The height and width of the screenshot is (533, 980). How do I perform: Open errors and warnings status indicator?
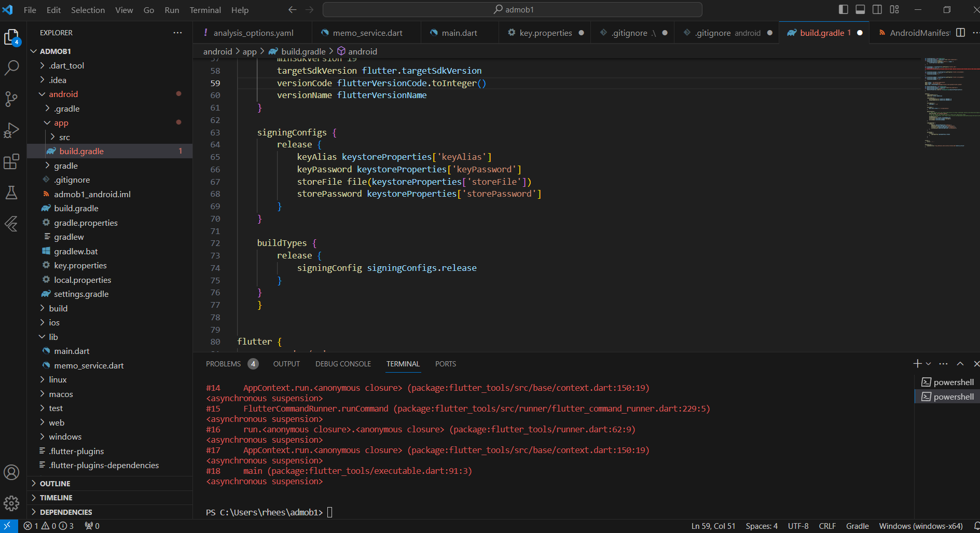pyautogui.click(x=49, y=526)
